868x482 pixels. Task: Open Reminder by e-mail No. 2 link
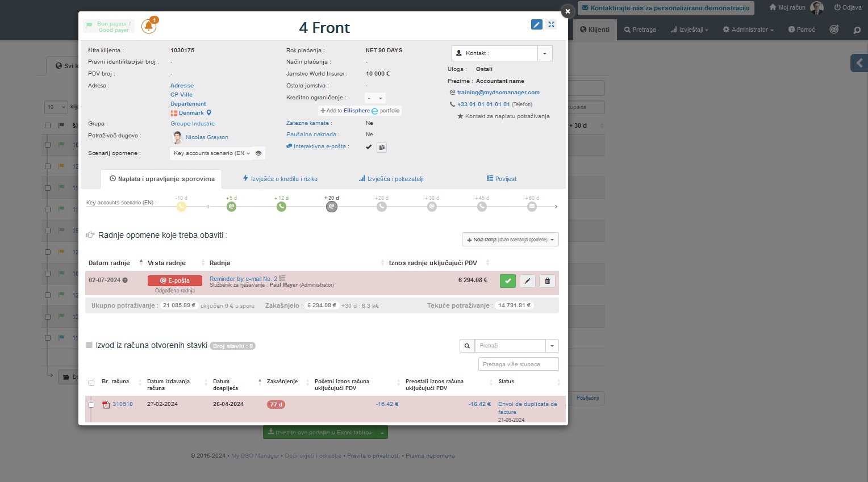(x=243, y=279)
